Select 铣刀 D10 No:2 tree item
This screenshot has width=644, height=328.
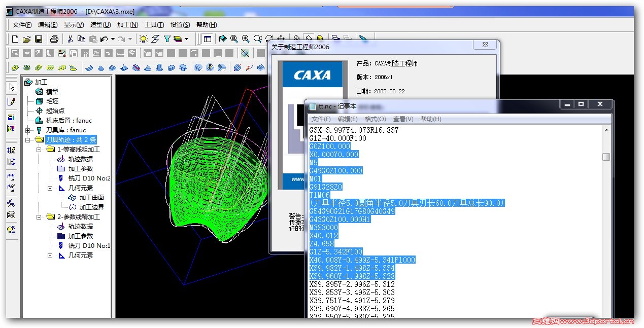[x=90, y=178]
